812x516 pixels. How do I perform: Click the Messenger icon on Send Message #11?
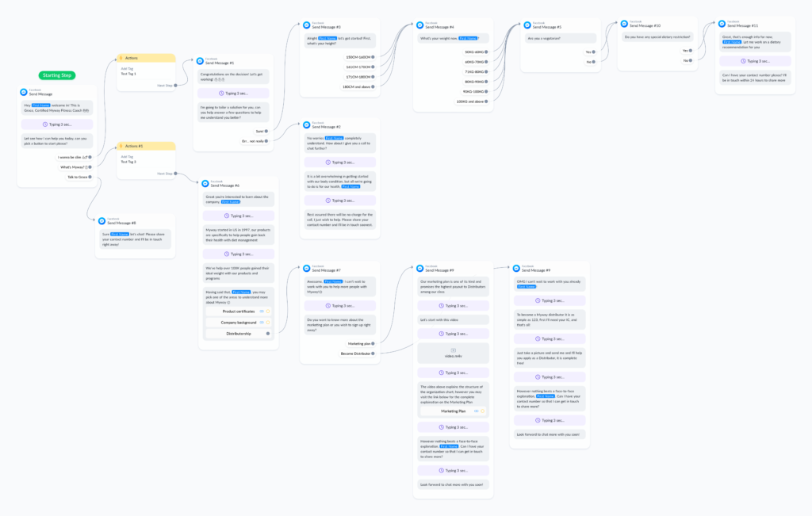pyautogui.click(x=722, y=23)
